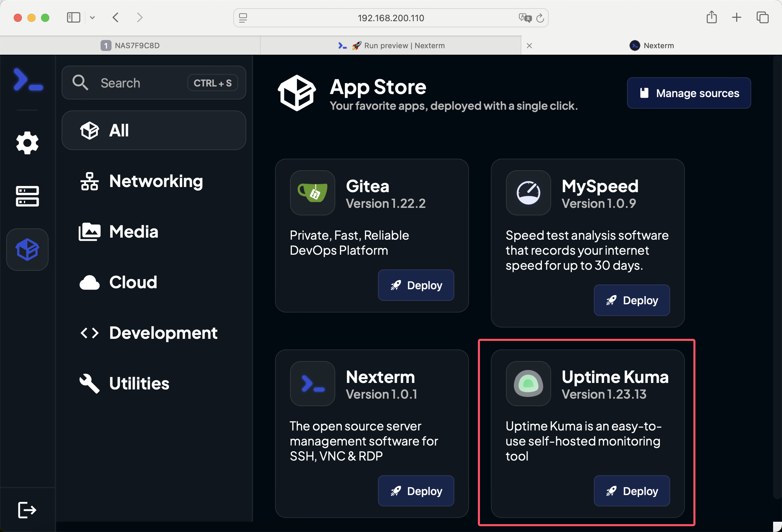Image resolution: width=782 pixels, height=532 pixels.
Task: Click the App Store header box icon
Action: (x=297, y=93)
